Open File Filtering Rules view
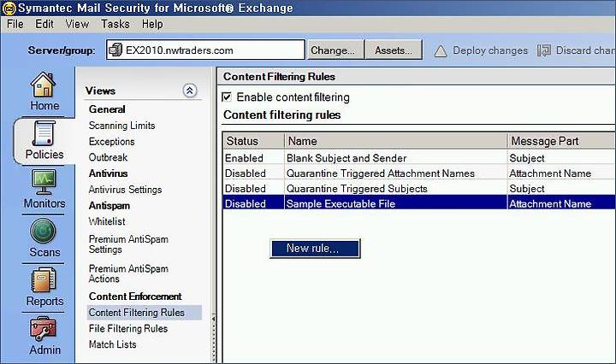The height and width of the screenshot is (364, 616). (128, 328)
